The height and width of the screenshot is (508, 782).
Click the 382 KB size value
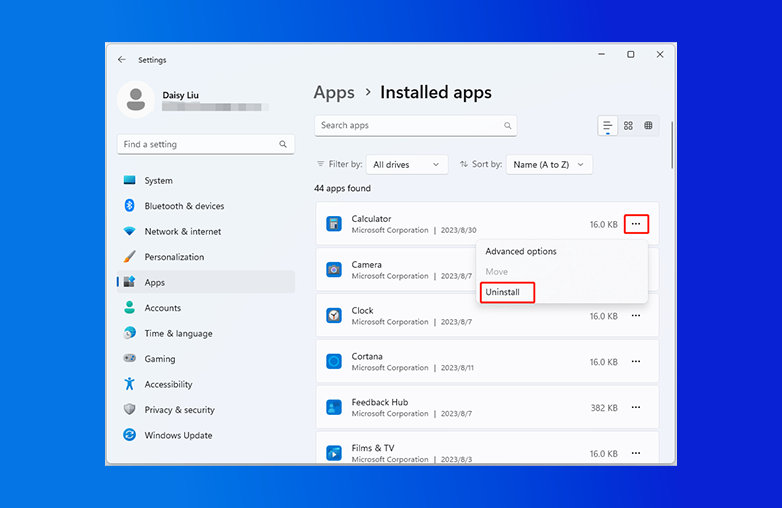(604, 408)
